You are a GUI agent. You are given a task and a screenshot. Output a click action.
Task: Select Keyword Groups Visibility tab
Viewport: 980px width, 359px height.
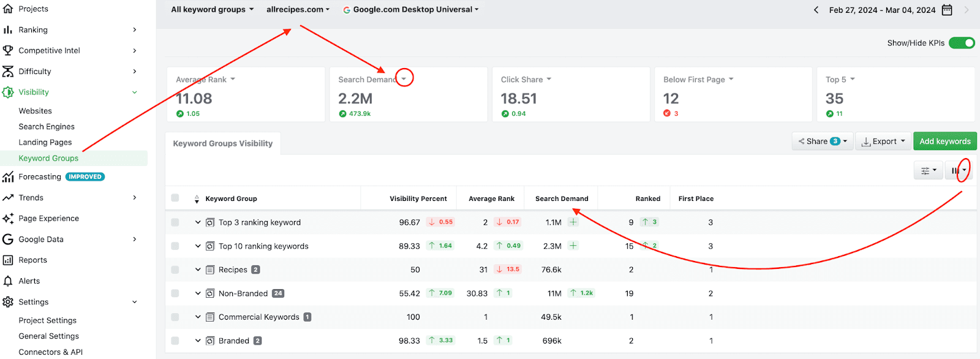click(223, 143)
